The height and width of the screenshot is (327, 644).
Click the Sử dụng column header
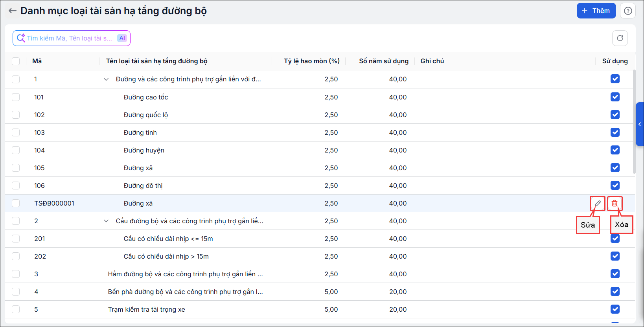[x=615, y=61]
